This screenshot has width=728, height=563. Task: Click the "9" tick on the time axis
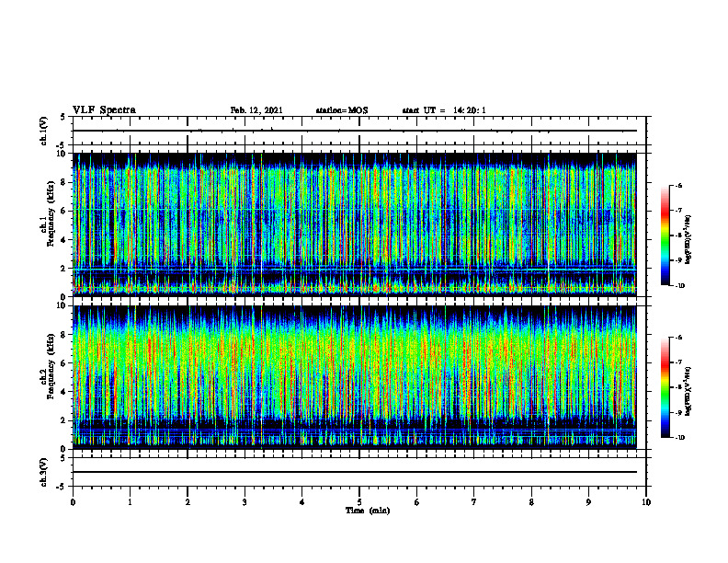588,502
